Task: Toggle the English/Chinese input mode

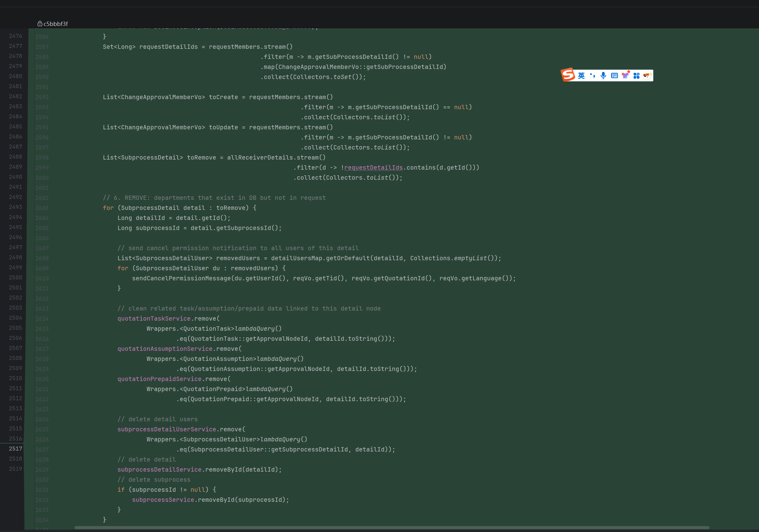Action: coord(581,76)
